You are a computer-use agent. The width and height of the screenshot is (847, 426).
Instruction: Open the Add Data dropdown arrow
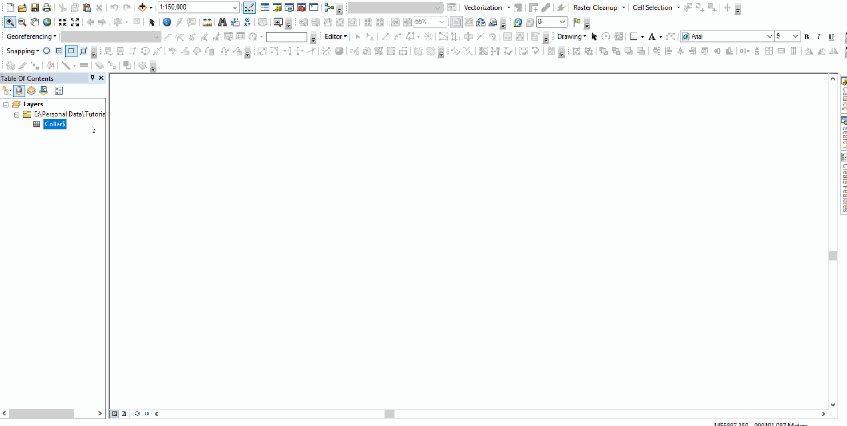(150, 8)
